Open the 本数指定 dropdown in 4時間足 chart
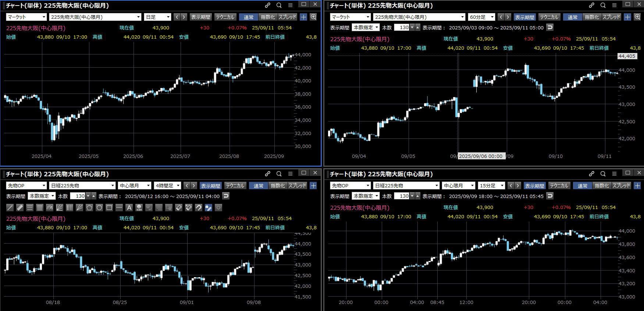644x311 pixels. pyautogui.click(x=42, y=196)
